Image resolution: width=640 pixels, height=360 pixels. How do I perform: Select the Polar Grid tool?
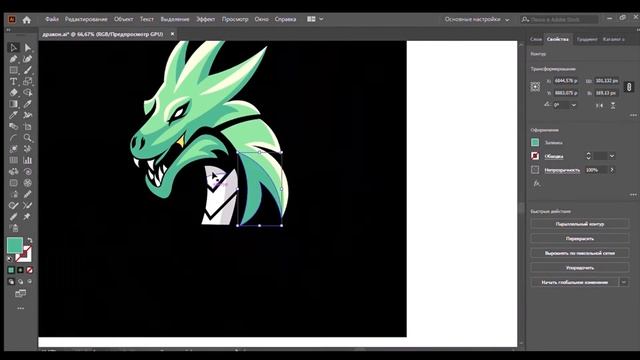27,183
